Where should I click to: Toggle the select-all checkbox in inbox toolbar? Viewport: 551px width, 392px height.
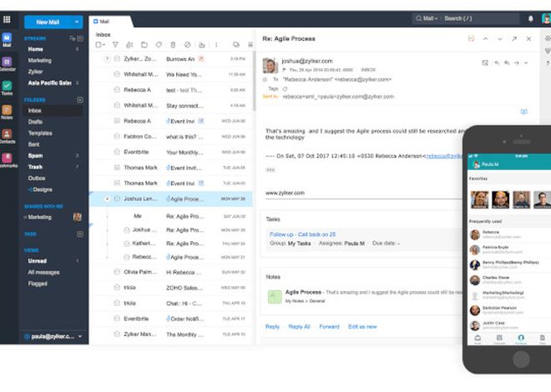tap(99, 44)
